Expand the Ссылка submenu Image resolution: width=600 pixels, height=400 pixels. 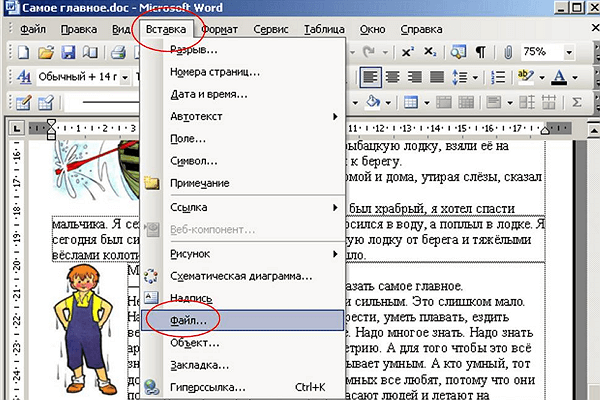coord(243,207)
